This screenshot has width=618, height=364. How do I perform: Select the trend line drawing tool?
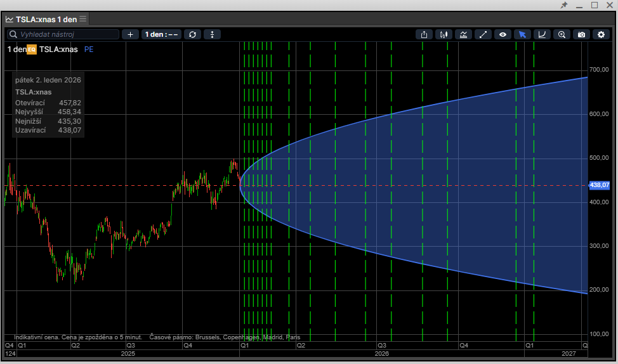coord(483,34)
